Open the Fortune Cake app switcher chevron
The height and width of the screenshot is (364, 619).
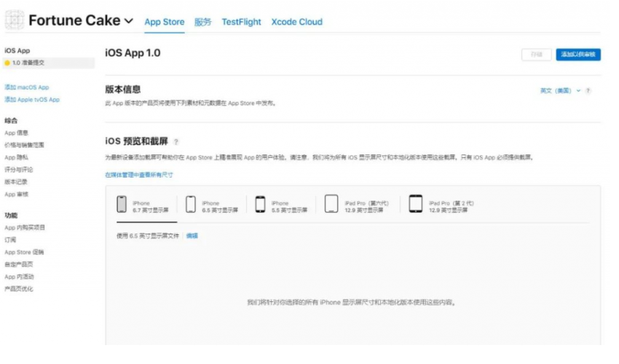[x=129, y=21]
